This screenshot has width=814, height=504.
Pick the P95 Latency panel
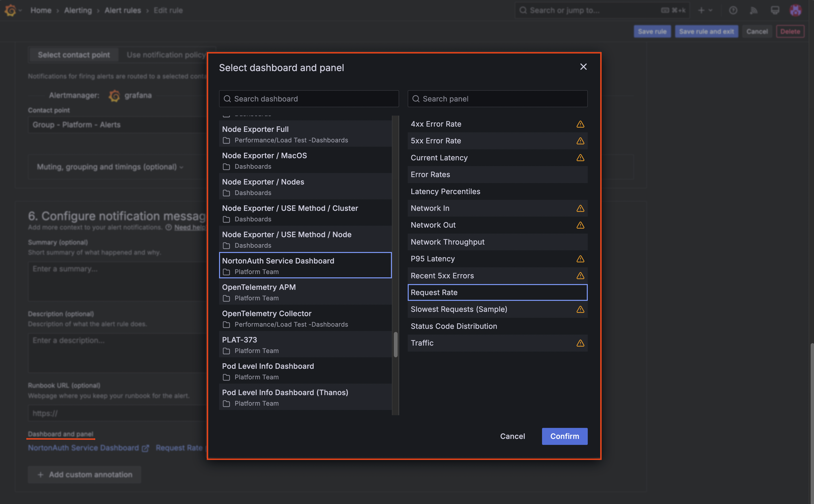(497, 259)
